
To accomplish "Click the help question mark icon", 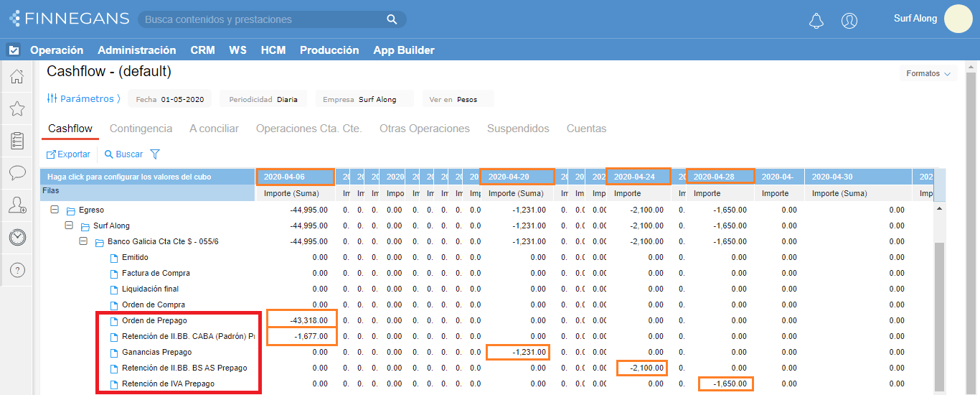I will point(17,270).
